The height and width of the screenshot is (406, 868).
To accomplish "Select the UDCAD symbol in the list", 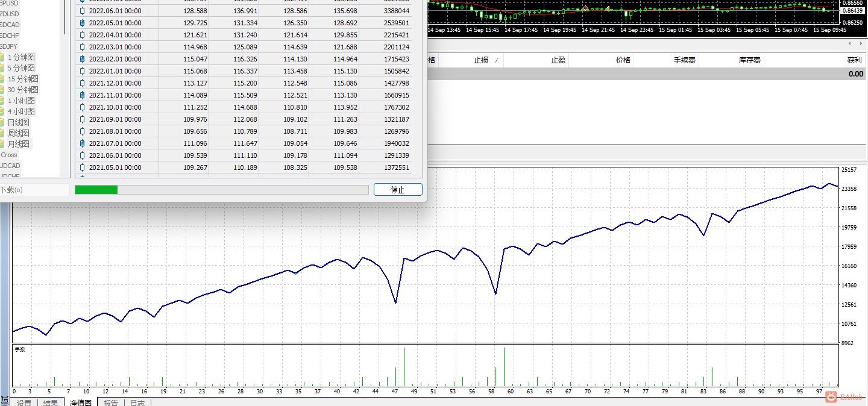I will [10, 166].
